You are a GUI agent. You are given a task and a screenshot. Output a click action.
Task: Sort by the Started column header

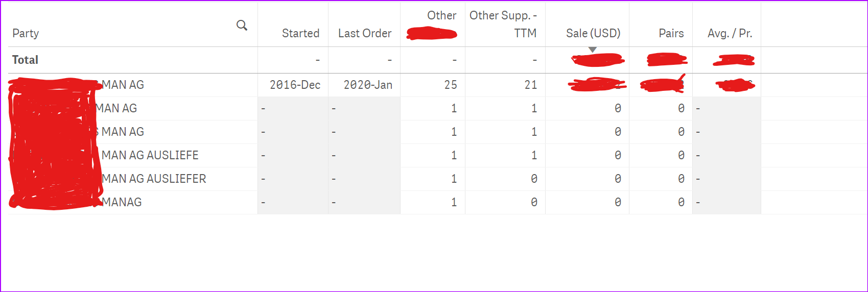[300, 33]
